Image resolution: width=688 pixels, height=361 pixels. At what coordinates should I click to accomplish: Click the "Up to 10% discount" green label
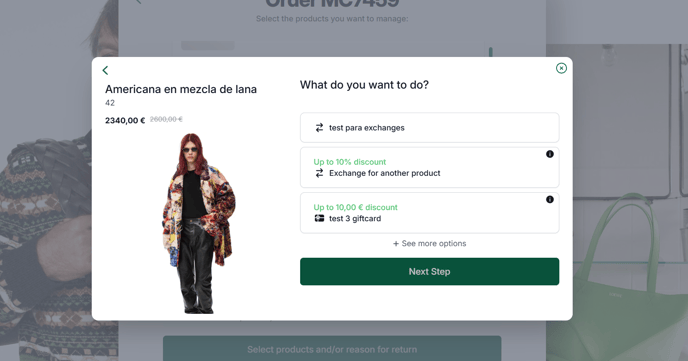(350, 162)
